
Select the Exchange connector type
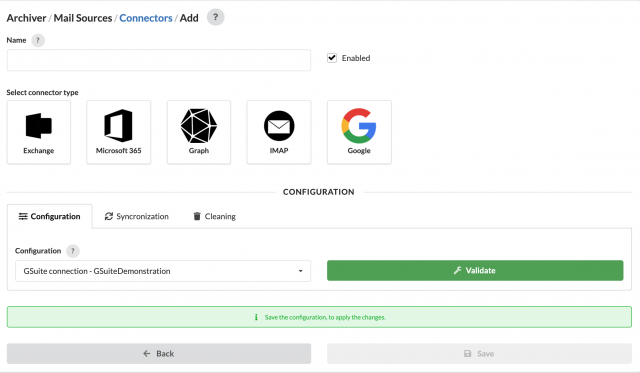(x=39, y=132)
